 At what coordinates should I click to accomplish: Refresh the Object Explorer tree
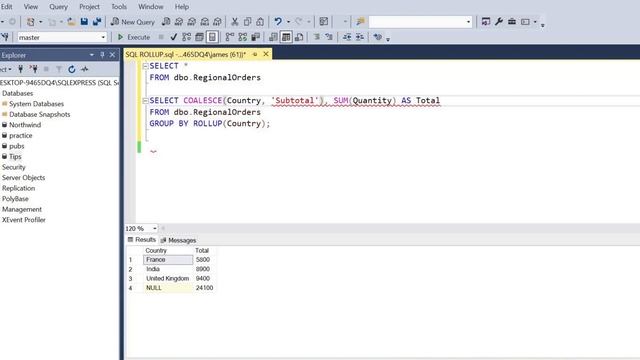[72, 69]
